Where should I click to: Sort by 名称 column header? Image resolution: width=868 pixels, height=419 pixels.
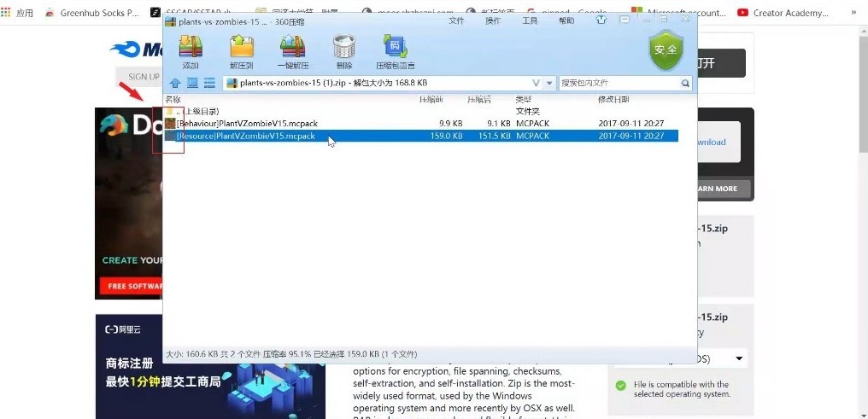click(x=173, y=100)
